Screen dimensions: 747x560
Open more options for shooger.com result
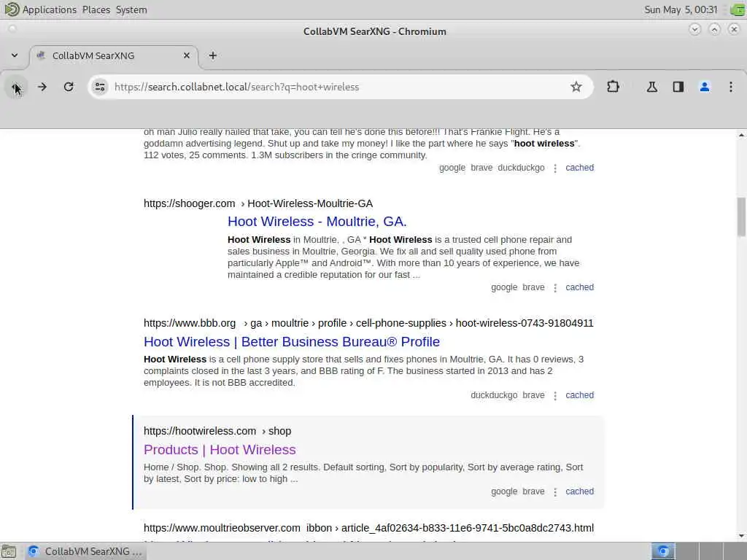coord(555,287)
